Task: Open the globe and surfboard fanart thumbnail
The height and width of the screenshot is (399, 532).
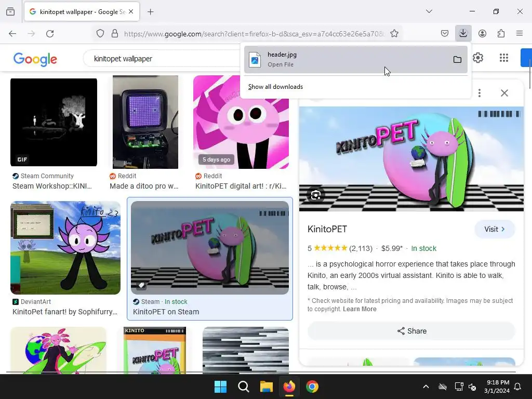Action: (58, 351)
